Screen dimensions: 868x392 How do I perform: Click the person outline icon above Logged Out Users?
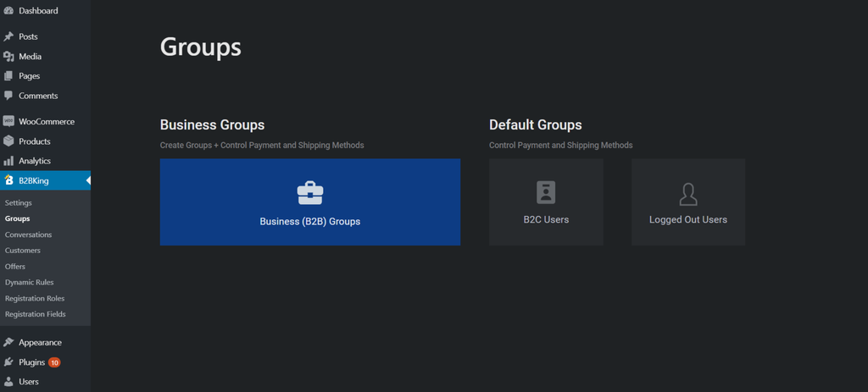pyautogui.click(x=688, y=194)
